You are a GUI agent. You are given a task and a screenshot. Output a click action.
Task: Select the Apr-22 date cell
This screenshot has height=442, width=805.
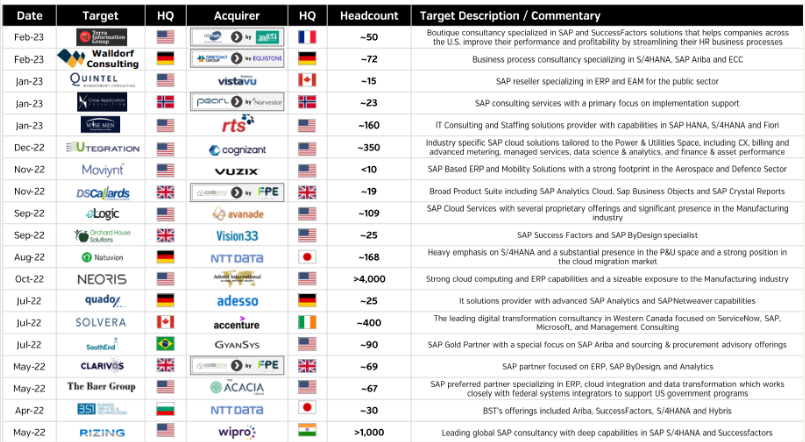click(29, 411)
